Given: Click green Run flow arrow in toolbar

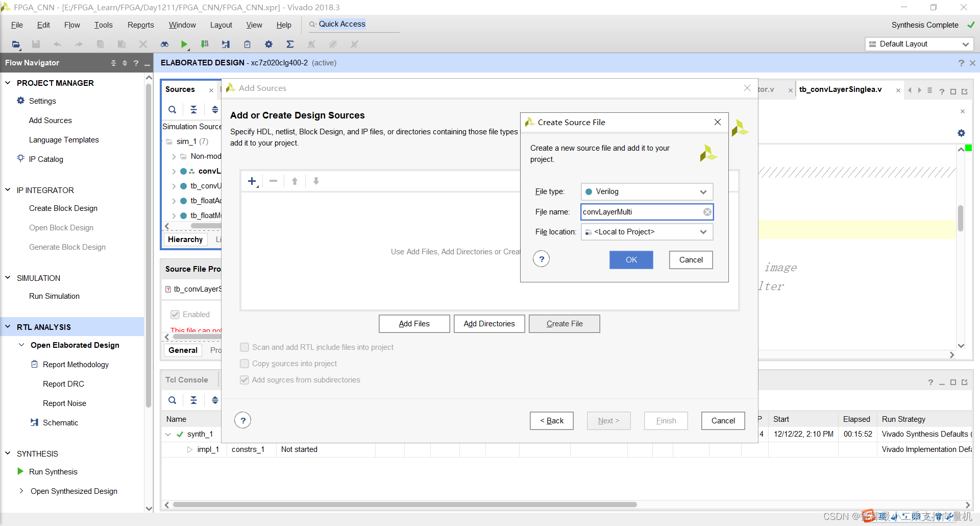Looking at the screenshot, I should coord(184,44).
